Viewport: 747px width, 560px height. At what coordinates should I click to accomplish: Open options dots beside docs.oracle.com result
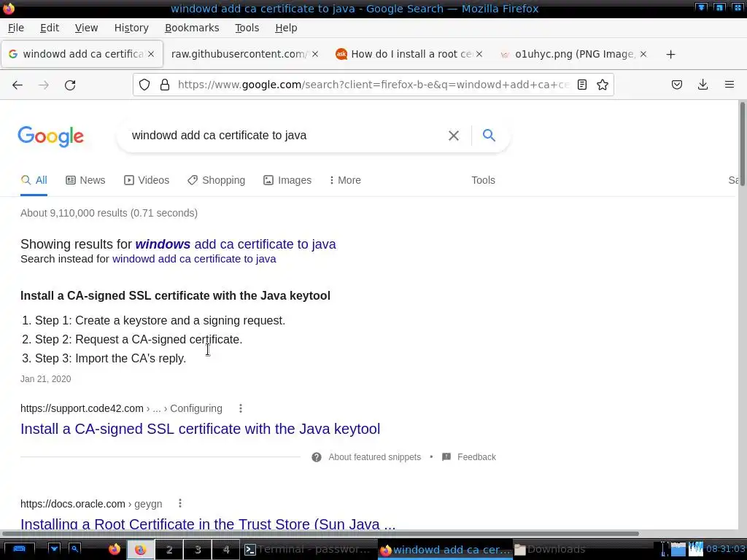pos(180,503)
